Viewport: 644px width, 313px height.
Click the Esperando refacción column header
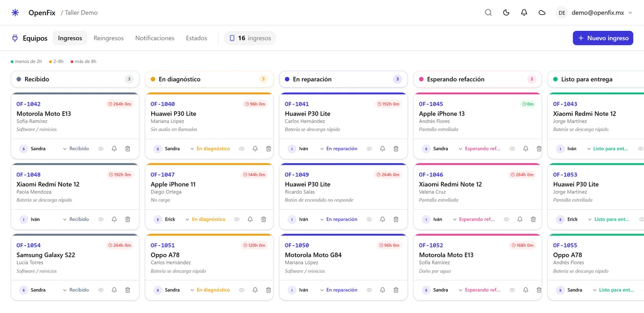[478, 79]
